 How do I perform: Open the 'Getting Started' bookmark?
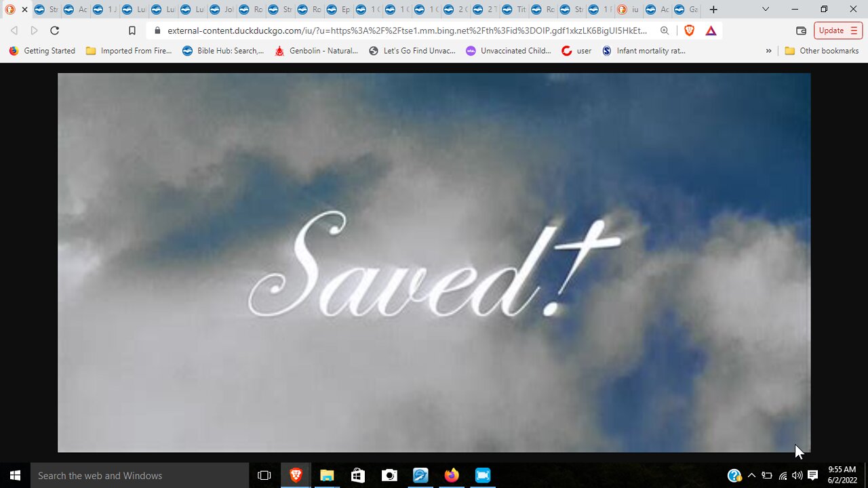click(42, 51)
